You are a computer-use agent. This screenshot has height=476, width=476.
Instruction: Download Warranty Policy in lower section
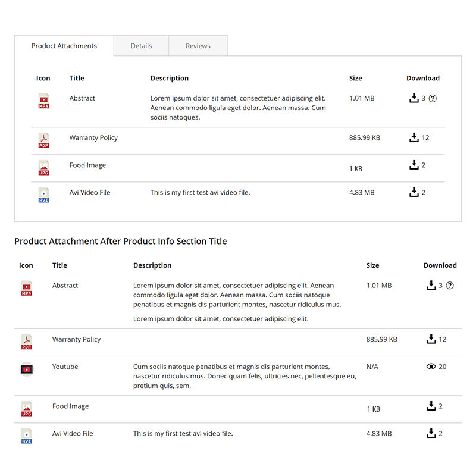[431, 339]
